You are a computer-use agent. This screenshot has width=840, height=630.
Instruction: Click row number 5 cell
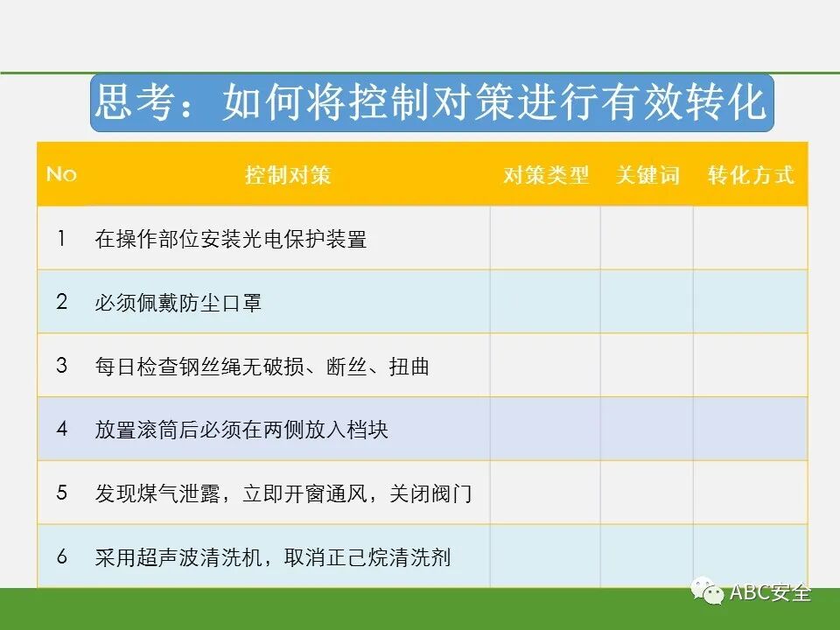[61, 493]
